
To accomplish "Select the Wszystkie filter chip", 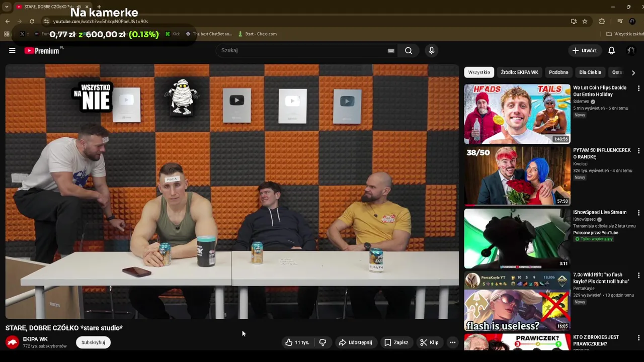I will pyautogui.click(x=479, y=72).
